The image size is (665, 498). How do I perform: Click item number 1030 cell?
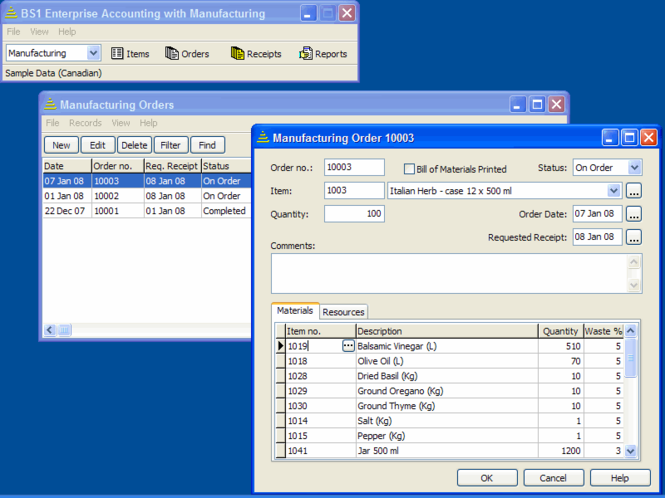coord(321,406)
